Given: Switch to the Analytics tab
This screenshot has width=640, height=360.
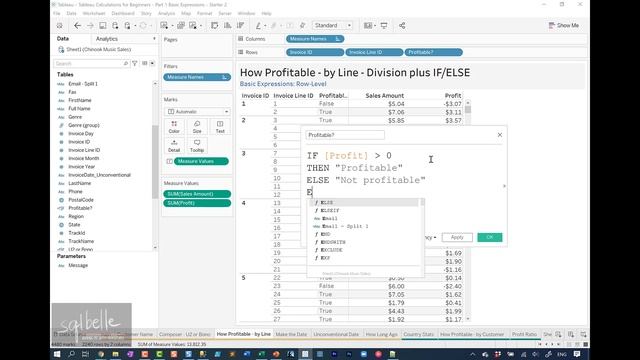Looking at the screenshot, I should (107, 39).
